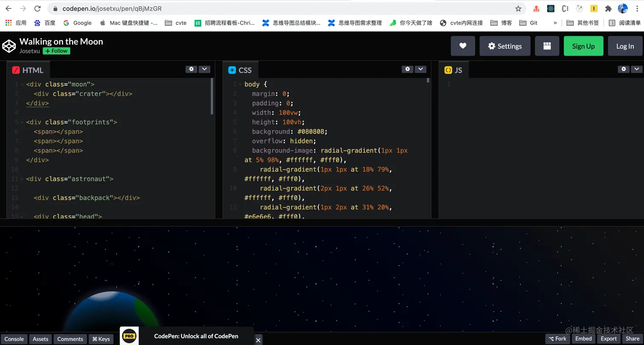Expand the CSS editor dropdown arrow
This screenshot has height=345, width=644.
click(x=421, y=69)
